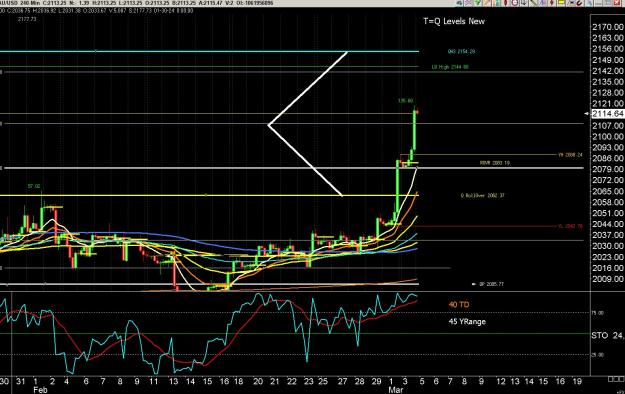Click date 12 on the time axis
The width and height of the screenshot is (625, 394).
[501, 381]
